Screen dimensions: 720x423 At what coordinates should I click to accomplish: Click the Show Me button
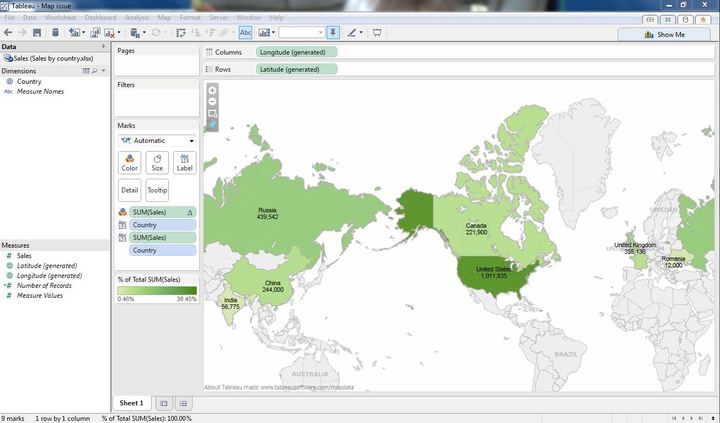tap(664, 34)
